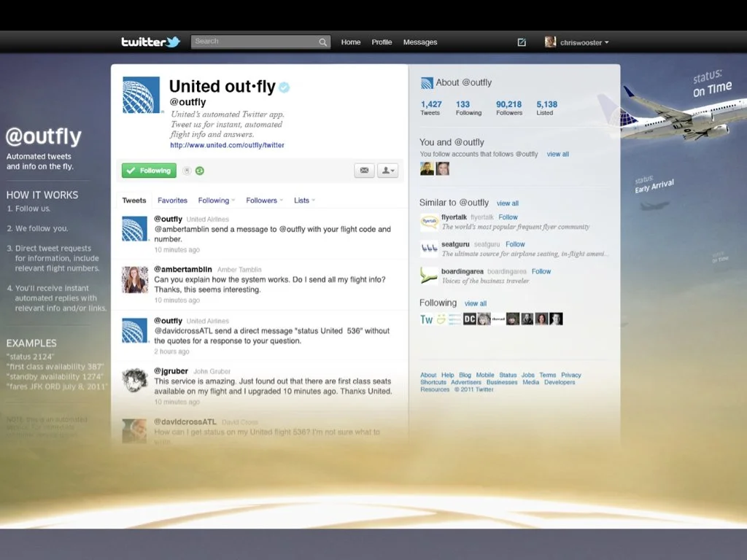Viewport: 747px width, 560px height.
Task: Click the United globe profile picture
Action: pos(141,96)
